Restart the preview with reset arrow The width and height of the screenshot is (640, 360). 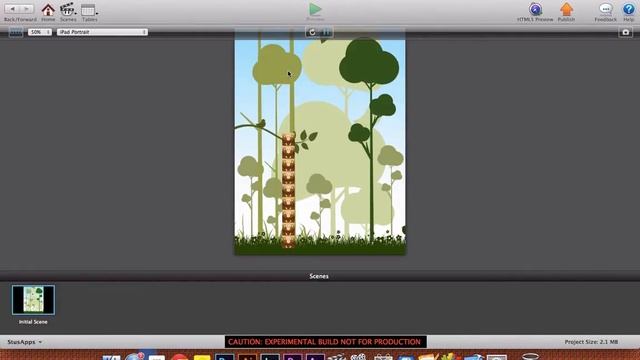(x=312, y=32)
